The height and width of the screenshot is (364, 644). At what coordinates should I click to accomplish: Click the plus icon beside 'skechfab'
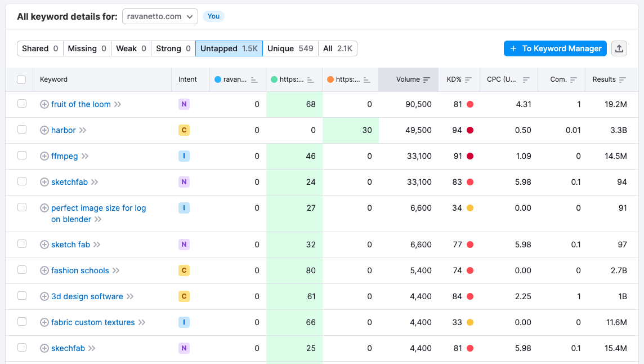pyautogui.click(x=44, y=348)
